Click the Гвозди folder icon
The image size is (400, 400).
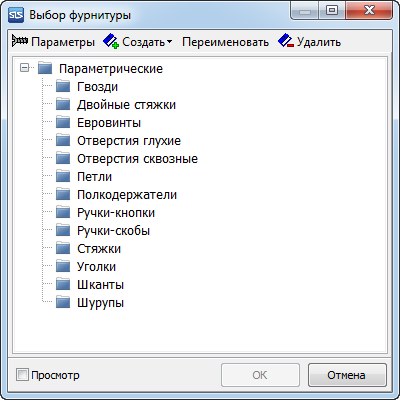click(x=63, y=86)
